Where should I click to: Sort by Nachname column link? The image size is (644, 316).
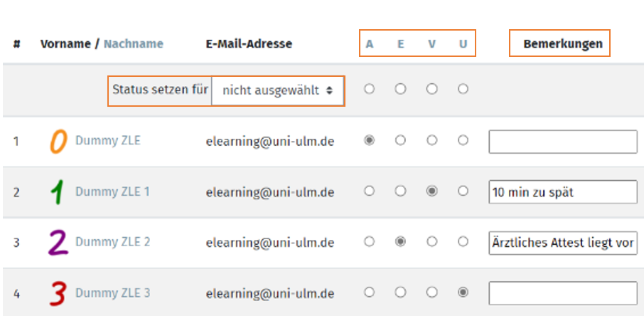click(134, 43)
